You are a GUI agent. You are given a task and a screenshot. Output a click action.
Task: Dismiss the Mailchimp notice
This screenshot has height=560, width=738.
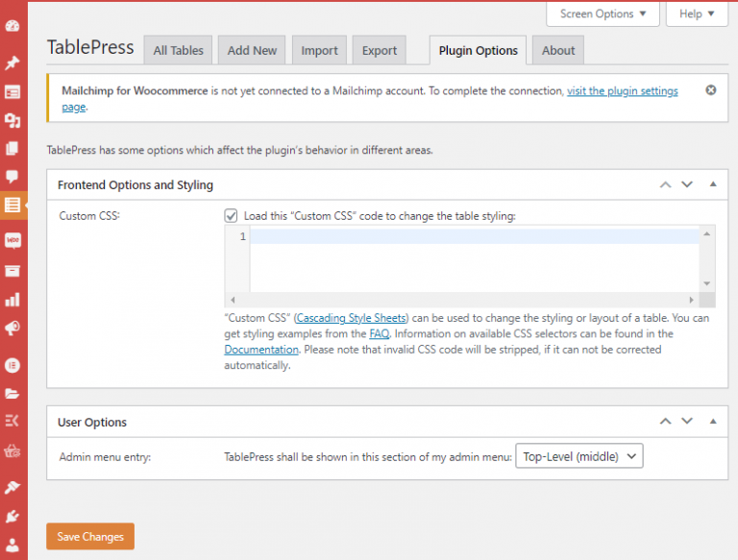click(711, 90)
